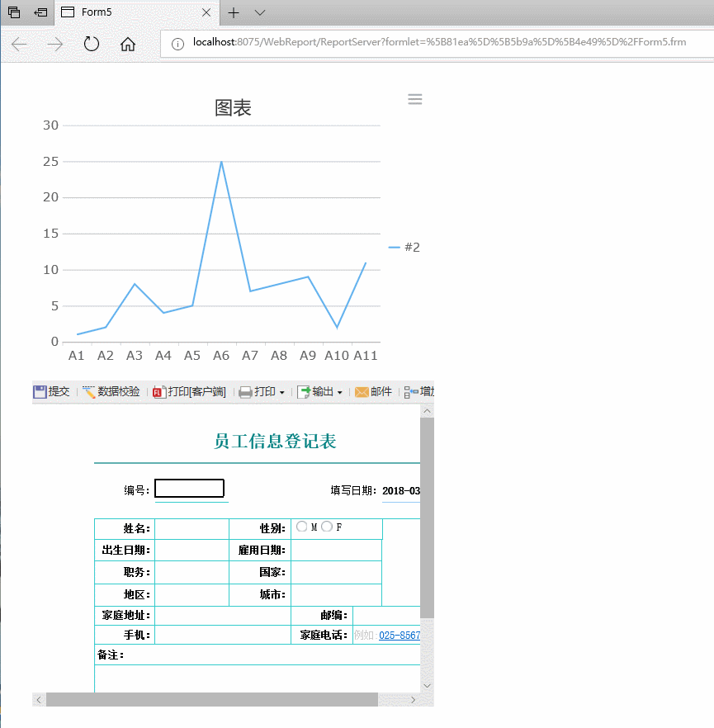Click the 地区 region field
714x728 pixels.
(x=192, y=595)
